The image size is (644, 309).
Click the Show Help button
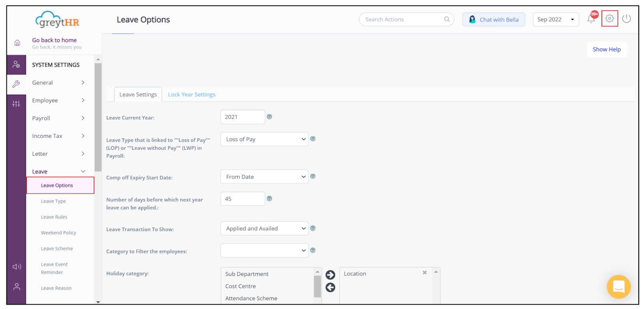[x=606, y=50]
